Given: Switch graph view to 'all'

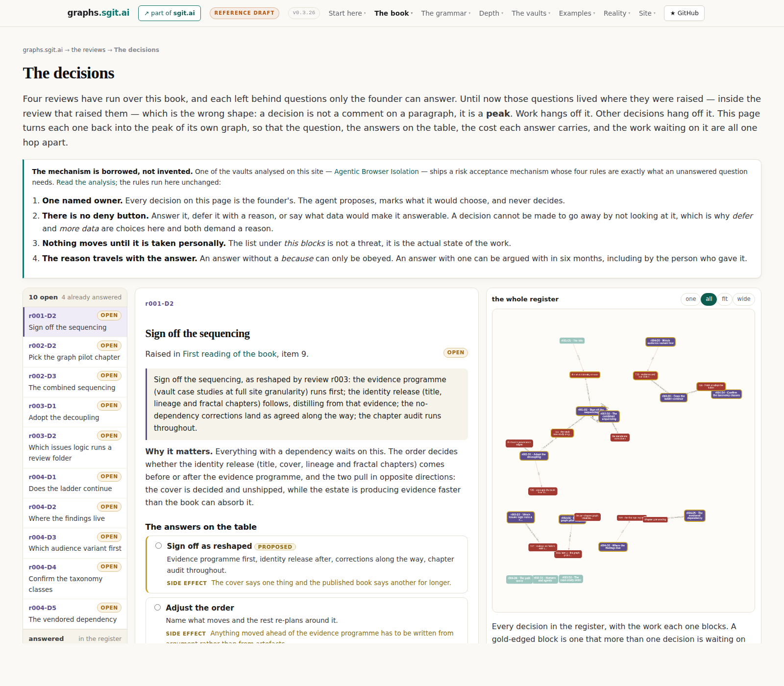Looking at the screenshot, I should pos(709,299).
